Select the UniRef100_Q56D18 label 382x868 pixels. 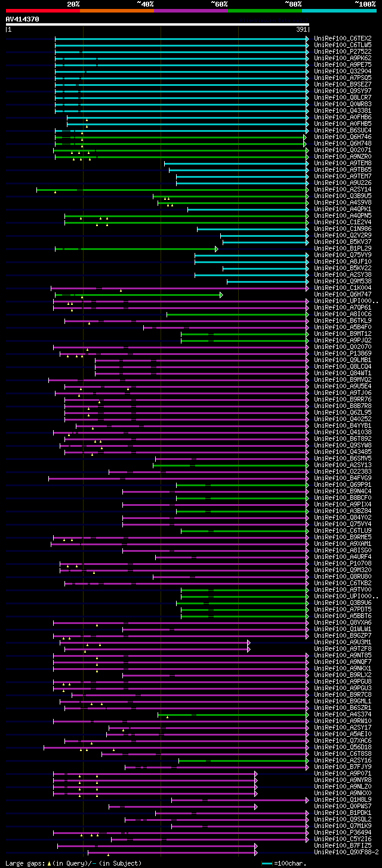343,747
